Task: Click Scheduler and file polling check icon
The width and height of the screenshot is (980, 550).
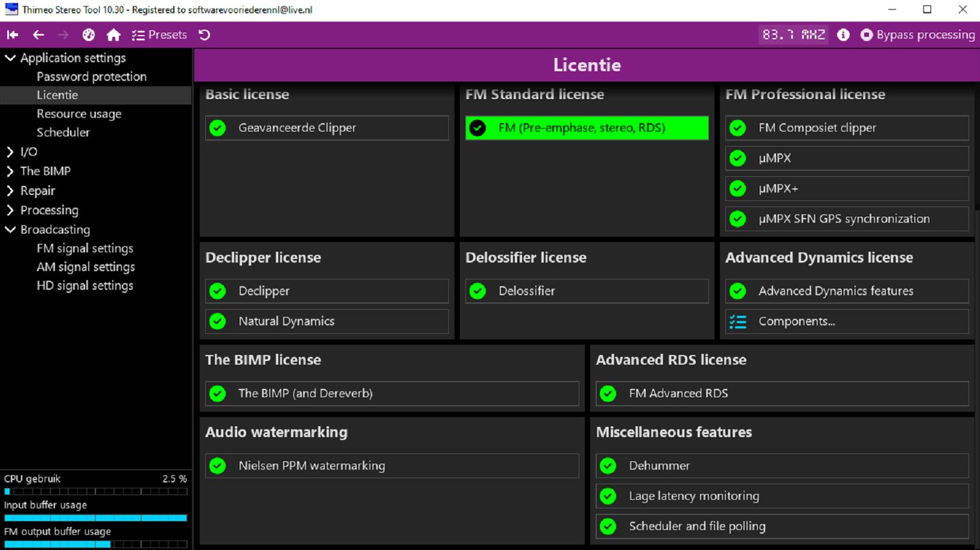Action: tap(608, 526)
